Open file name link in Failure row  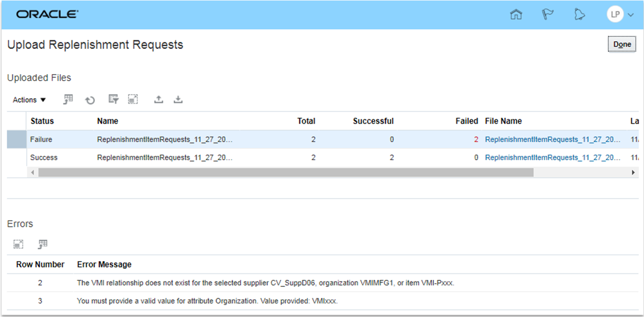point(553,139)
